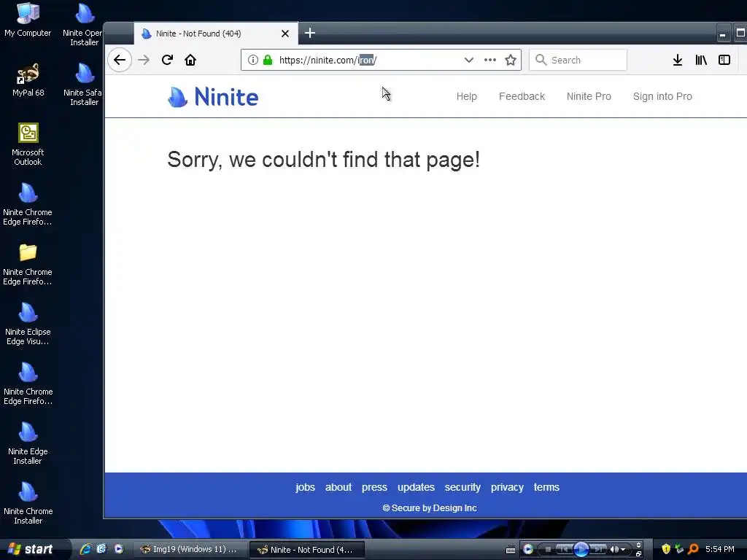Open the updates footer link
This screenshot has height=560, width=747.
tap(416, 487)
